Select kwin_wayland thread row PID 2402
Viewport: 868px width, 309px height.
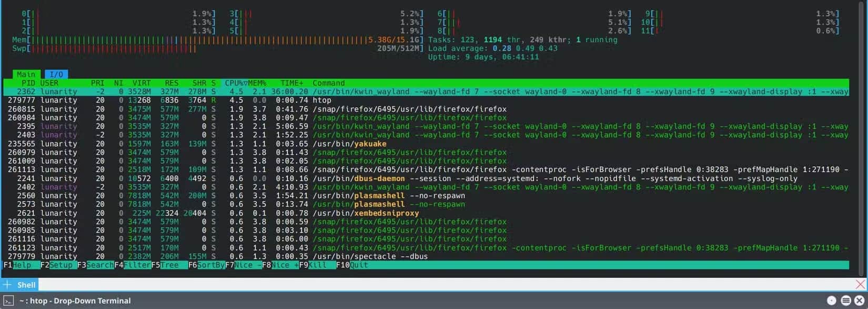click(426, 187)
